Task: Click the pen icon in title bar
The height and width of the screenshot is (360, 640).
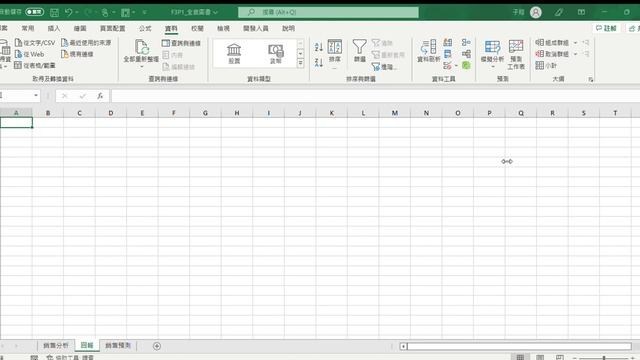Action: pyautogui.click(x=559, y=12)
